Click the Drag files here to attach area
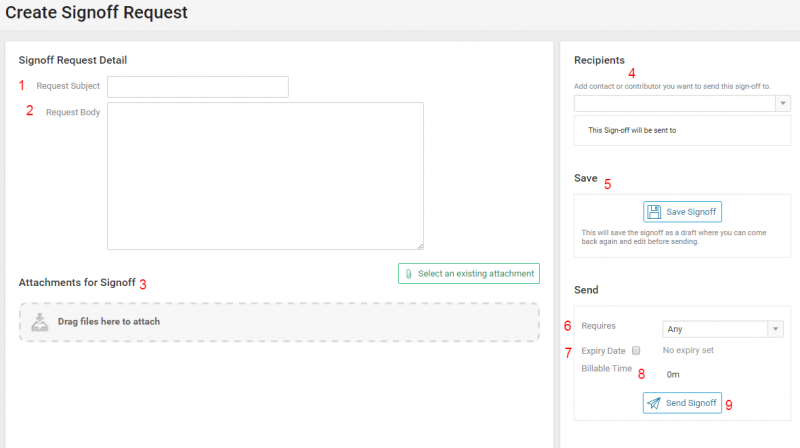The width and height of the screenshot is (800, 448). 278,322
